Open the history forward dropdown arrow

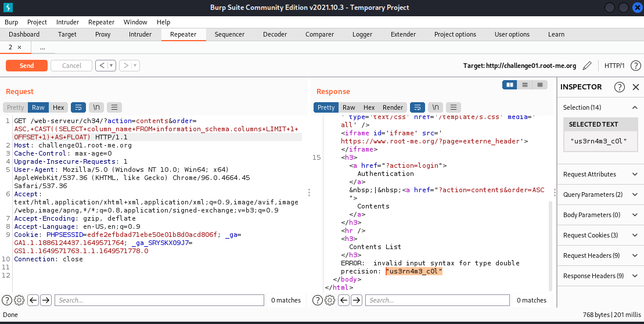coord(135,65)
